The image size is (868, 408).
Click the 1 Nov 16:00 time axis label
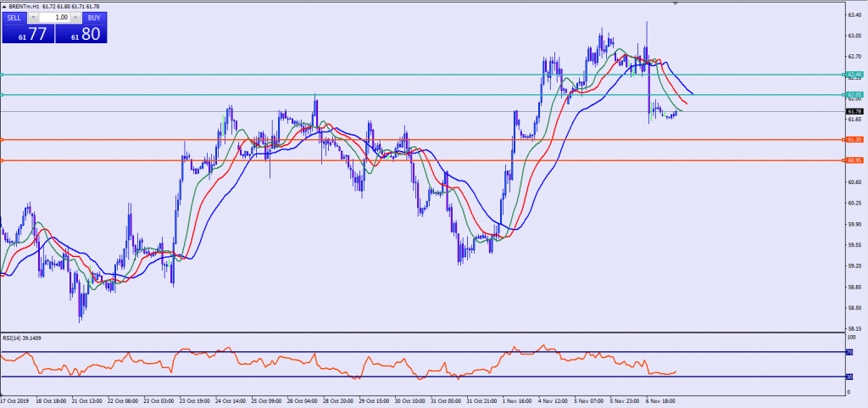tap(517, 400)
